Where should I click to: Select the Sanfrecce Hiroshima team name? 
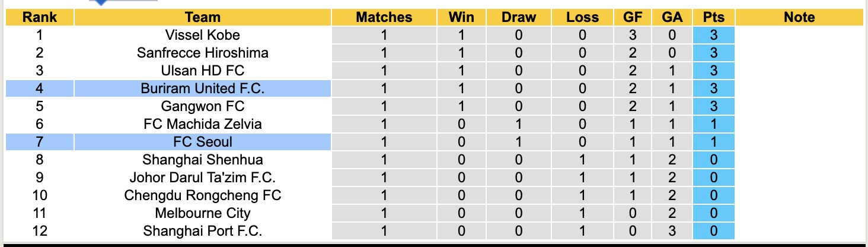(202, 53)
